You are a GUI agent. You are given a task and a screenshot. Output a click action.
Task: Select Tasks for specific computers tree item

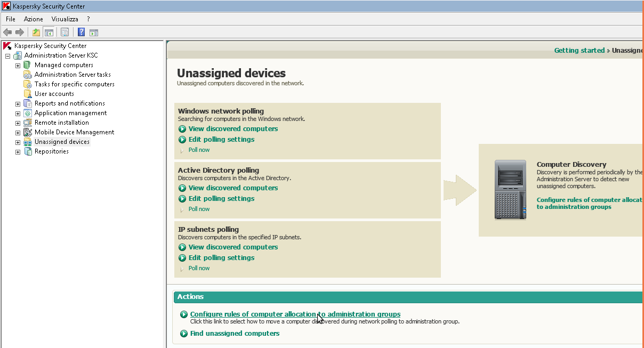coord(75,84)
